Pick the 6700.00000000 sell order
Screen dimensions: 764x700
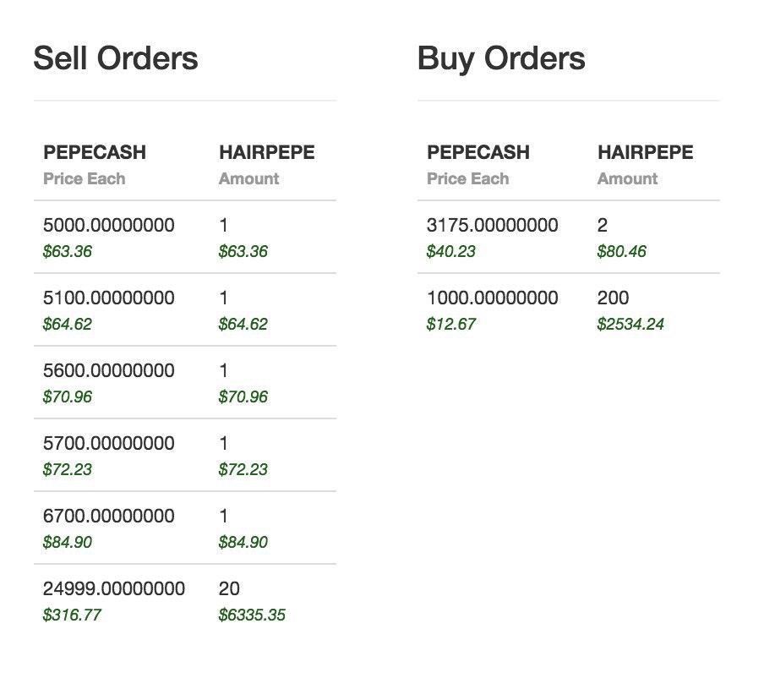pos(185,528)
